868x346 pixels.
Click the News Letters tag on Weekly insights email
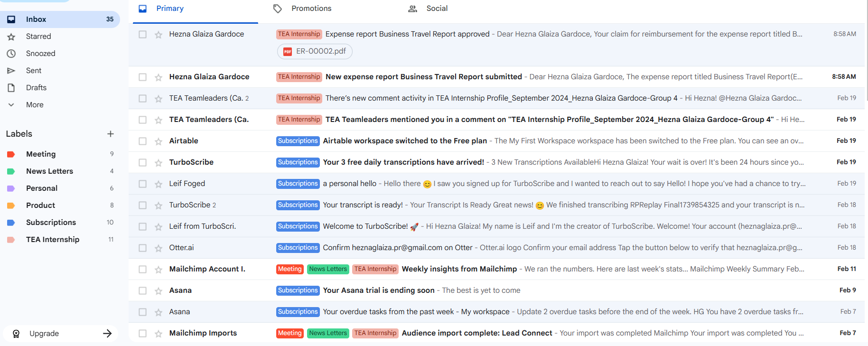pos(328,269)
